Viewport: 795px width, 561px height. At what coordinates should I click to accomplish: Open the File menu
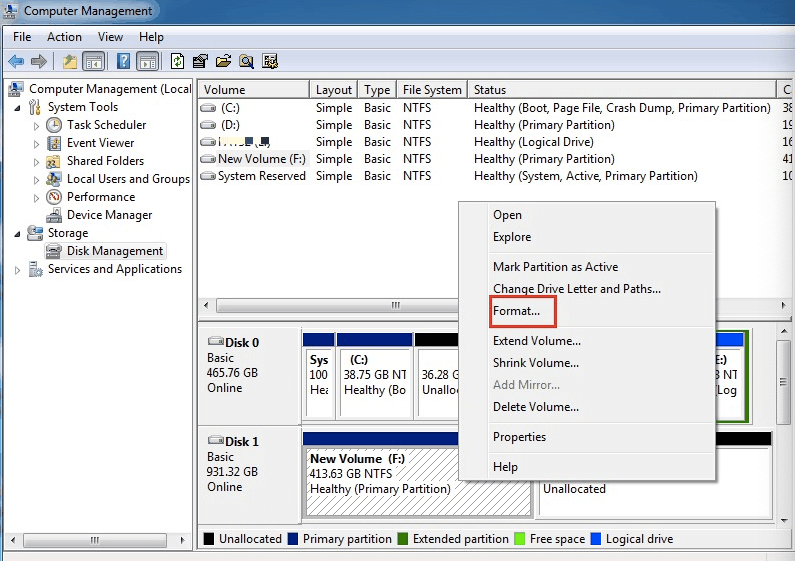[22, 37]
